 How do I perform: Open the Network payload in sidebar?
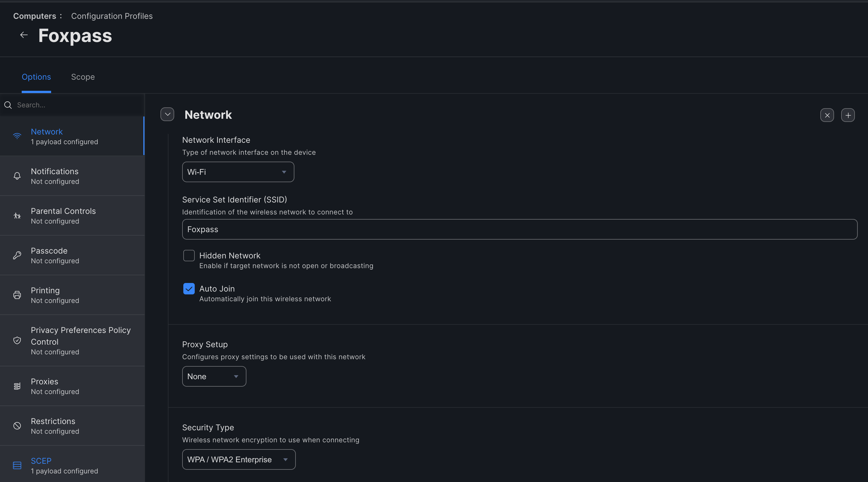[x=72, y=136]
